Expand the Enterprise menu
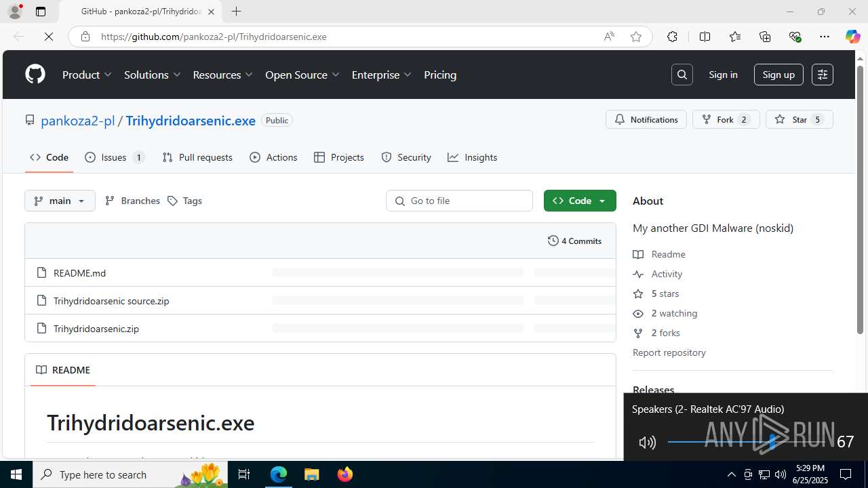The image size is (868, 488). click(382, 75)
